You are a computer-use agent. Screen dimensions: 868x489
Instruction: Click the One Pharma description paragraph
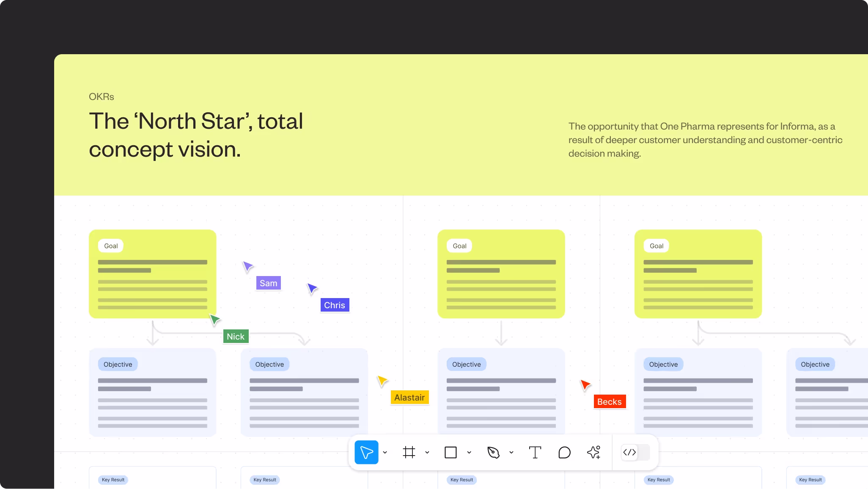pos(706,140)
